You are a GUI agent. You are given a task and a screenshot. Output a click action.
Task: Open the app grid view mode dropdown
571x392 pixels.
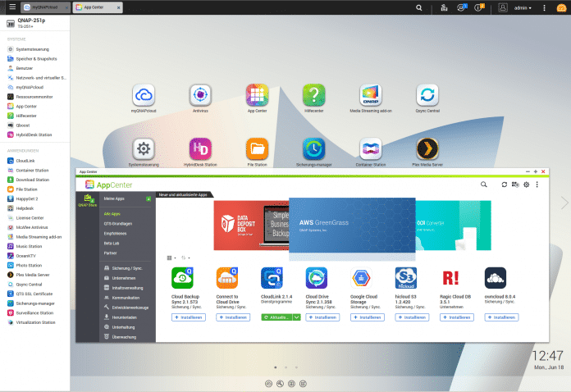coord(171,258)
